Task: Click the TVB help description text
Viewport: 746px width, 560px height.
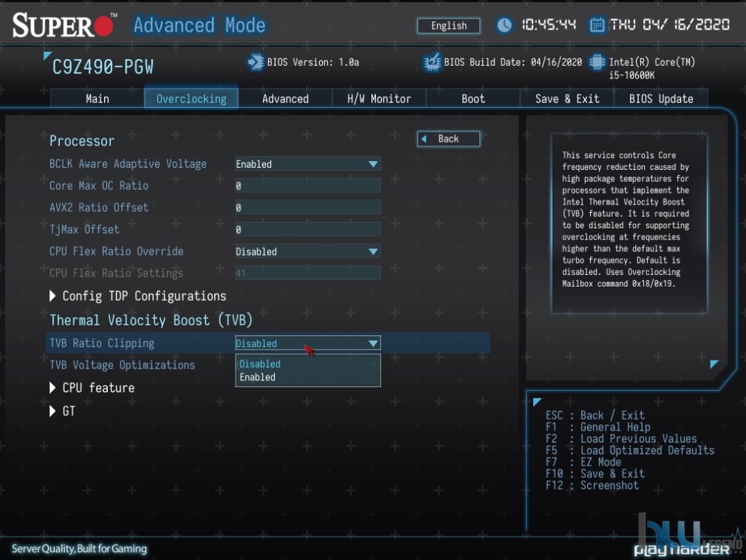Action: 626,219
